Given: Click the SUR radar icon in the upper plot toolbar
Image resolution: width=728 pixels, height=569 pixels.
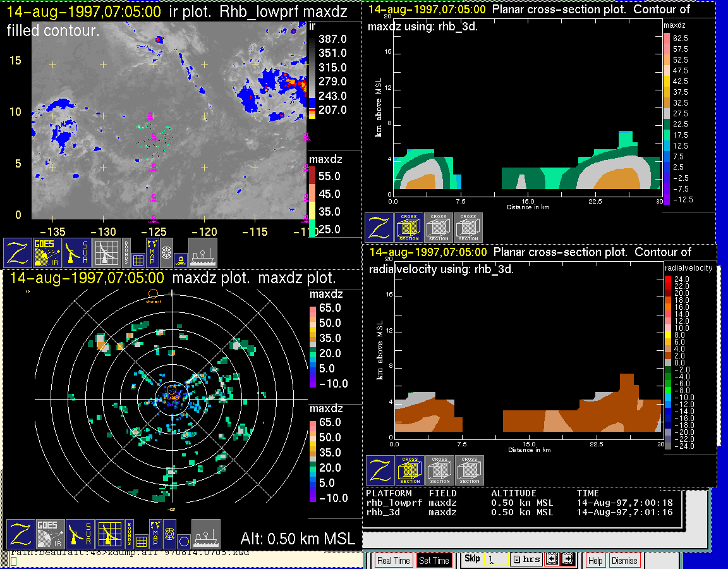Looking at the screenshot, I should point(78,252).
